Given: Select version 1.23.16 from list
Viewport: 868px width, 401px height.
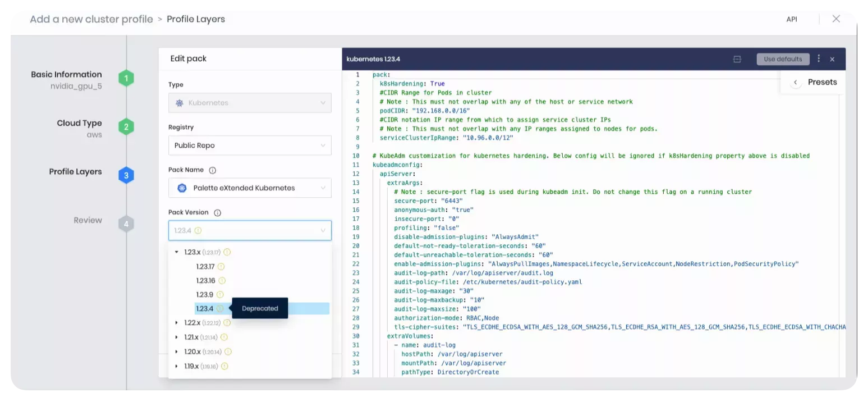Looking at the screenshot, I should (x=205, y=281).
